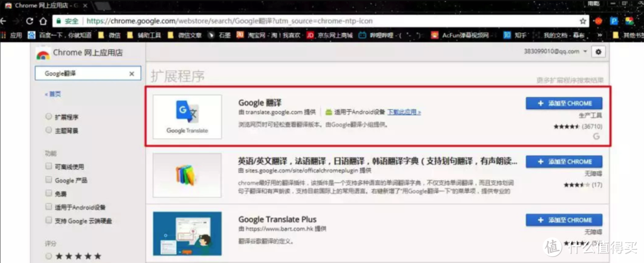Click the small G icon in Google 翻译 card
Image resolution: width=644 pixels, height=263 pixels.
[x=597, y=137]
